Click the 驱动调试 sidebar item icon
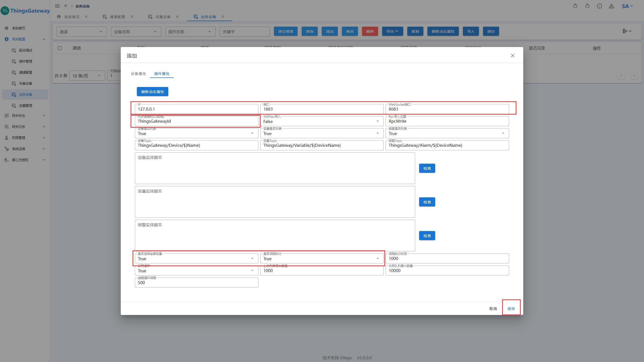Image resolution: width=644 pixels, height=362 pixels. point(14,50)
